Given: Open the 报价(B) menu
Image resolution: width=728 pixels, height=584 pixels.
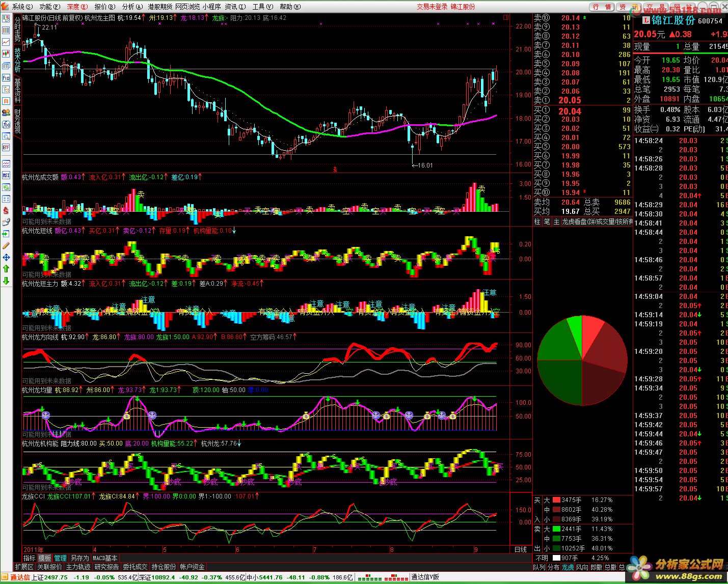Looking at the screenshot, I should (x=104, y=7).
